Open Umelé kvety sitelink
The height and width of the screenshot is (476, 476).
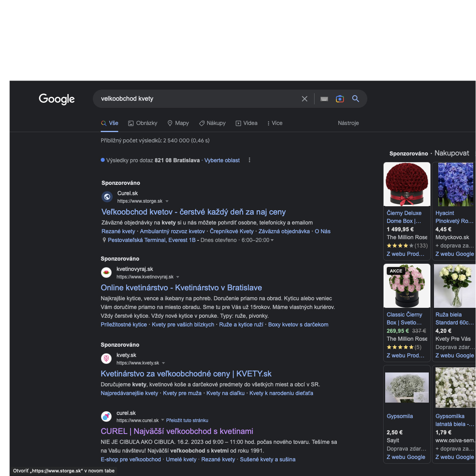181,459
